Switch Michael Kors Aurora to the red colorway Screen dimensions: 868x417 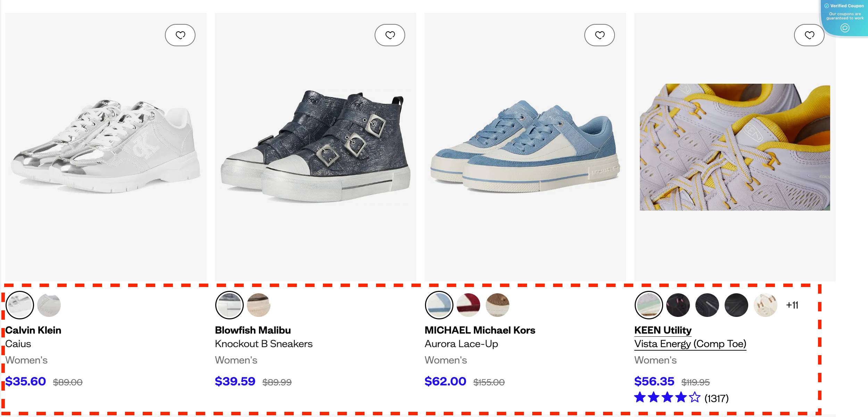(x=468, y=305)
